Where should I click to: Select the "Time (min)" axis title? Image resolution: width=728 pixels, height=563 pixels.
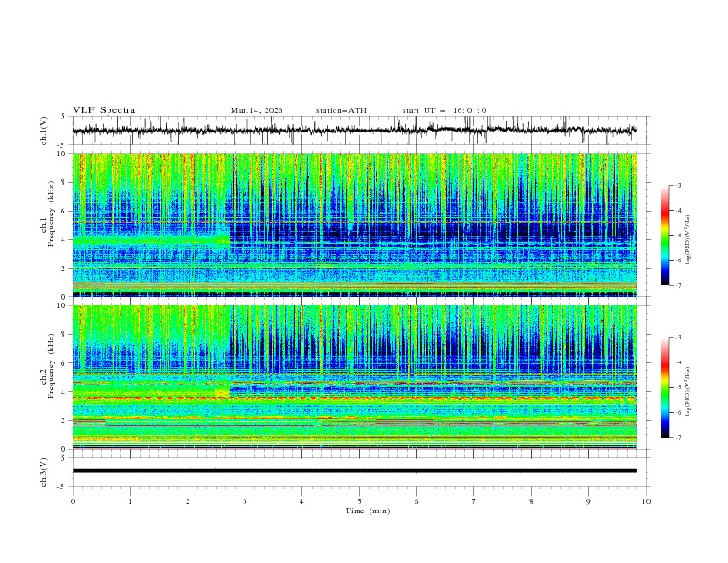[368, 511]
